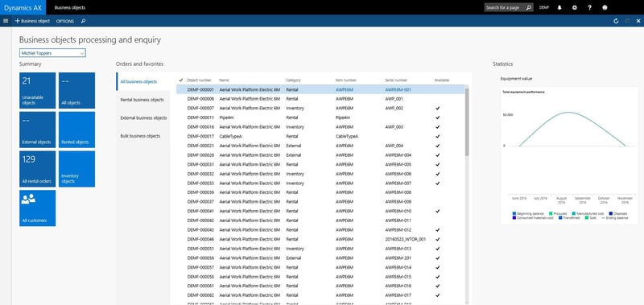644x305 pixels.
Task: Click the Serial number column header
Action: click(396, 80)
